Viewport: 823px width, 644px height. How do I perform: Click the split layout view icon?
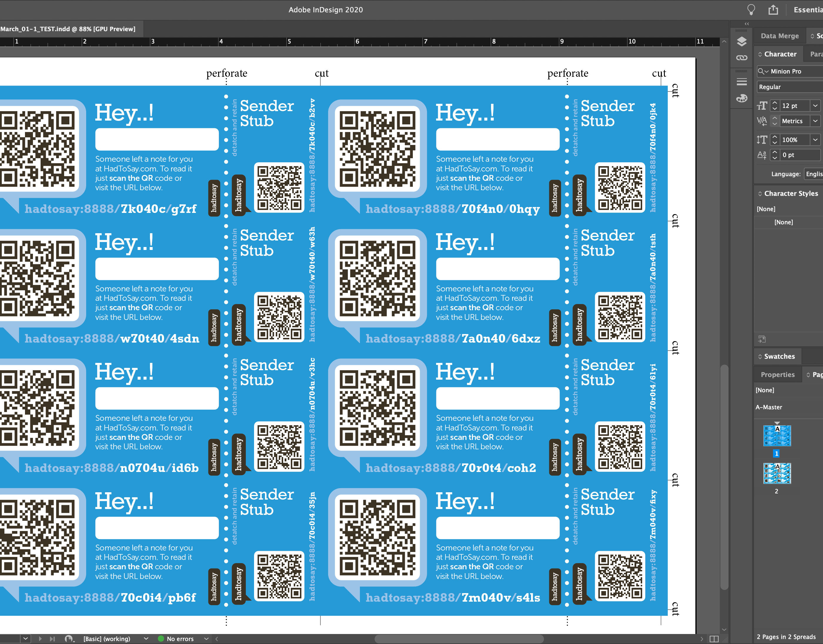[714, 639]
